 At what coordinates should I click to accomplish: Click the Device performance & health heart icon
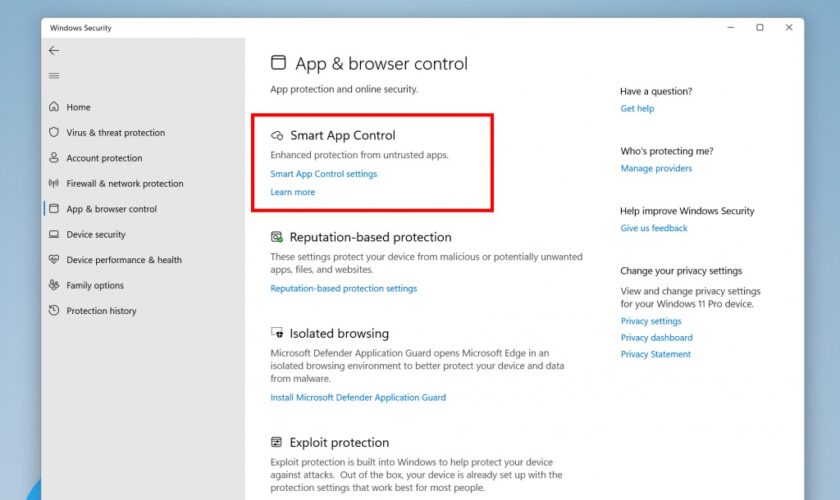point(54,260)
